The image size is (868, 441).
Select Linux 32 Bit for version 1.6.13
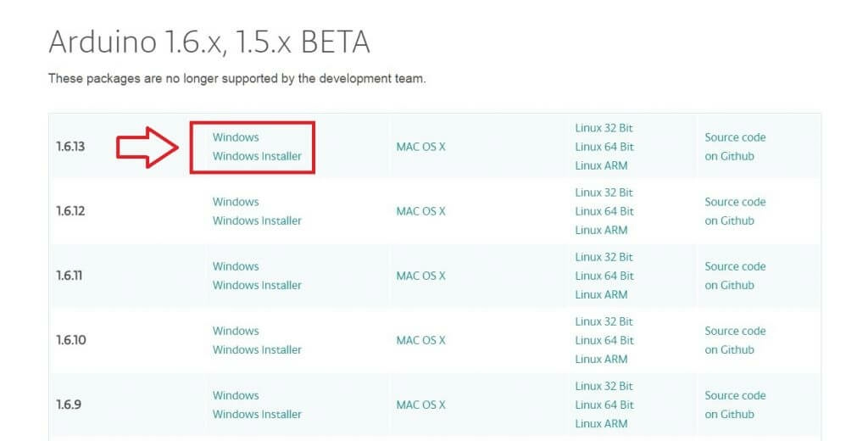coord(604,128)
